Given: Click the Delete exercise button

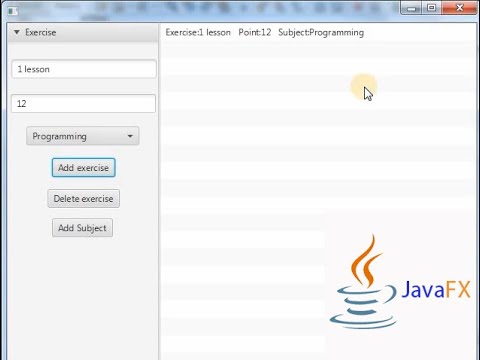Looking at the screenshot, I should click(x=84, y=199).
